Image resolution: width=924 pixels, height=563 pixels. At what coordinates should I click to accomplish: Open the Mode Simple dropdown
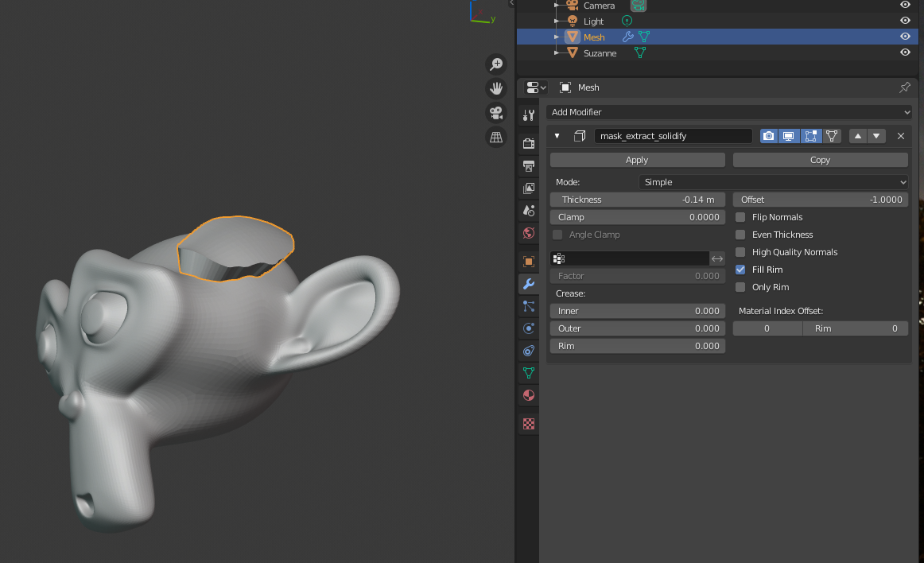(773, 182)
